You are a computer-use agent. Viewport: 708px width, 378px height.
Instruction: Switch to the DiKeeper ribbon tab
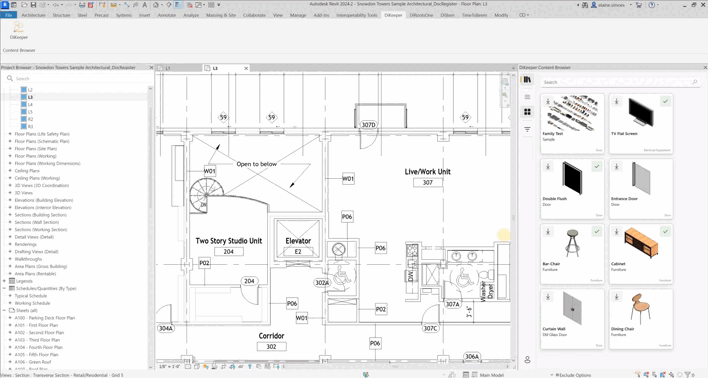coord(393,15)
